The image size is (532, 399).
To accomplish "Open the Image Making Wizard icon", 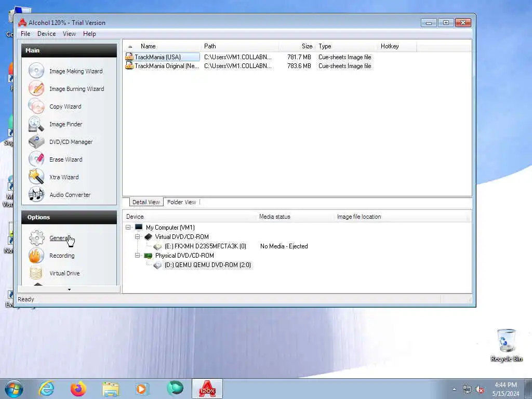I will coord(36,71).
